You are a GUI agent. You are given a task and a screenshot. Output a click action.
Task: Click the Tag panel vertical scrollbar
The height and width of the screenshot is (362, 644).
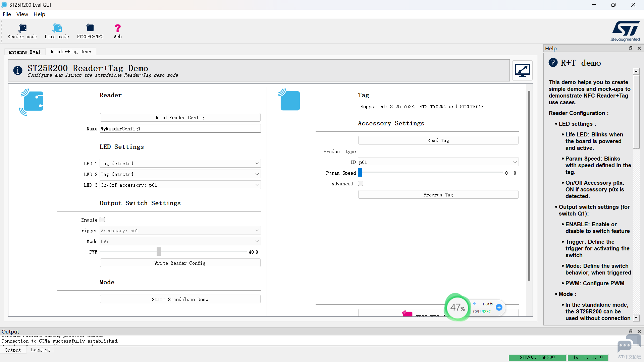point(529,185)
